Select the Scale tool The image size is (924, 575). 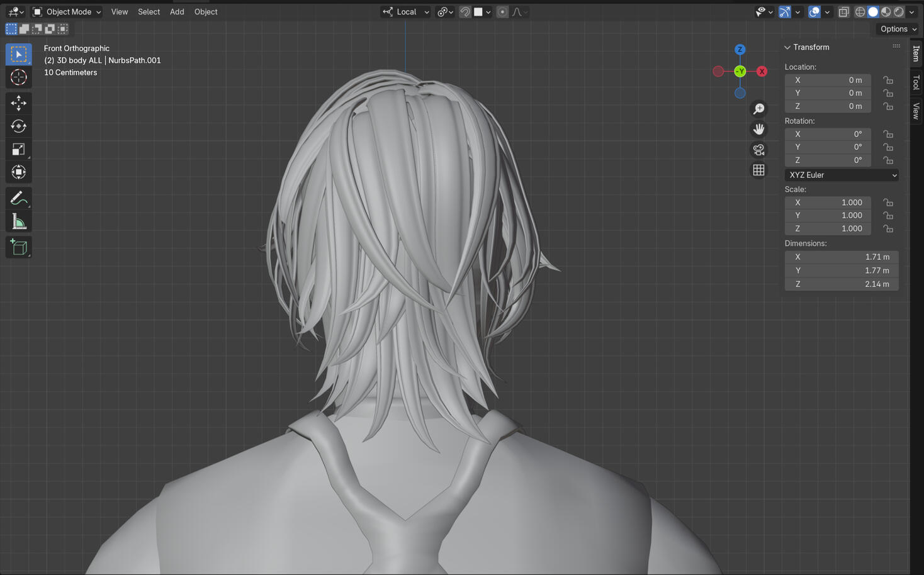pyautogui.click(x=18, y=149)
